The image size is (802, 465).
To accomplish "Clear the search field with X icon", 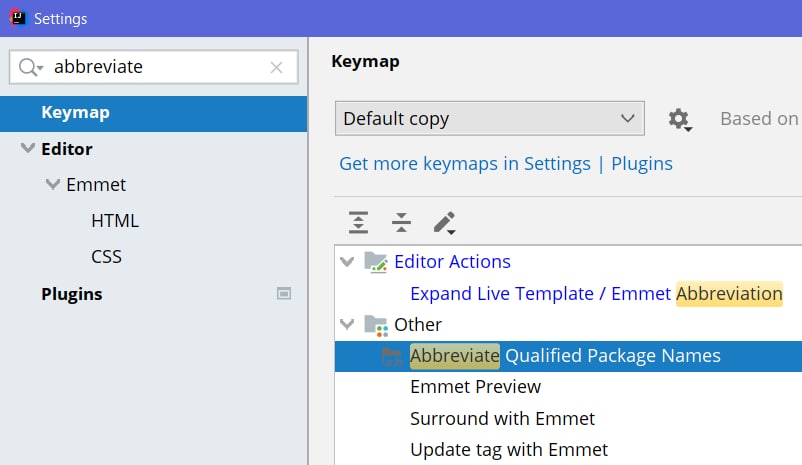I will click(277, 68).
